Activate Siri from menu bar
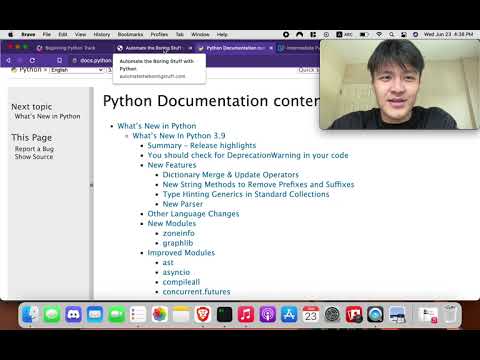Viewport: 480px width, 360px height. coord(415,34)
